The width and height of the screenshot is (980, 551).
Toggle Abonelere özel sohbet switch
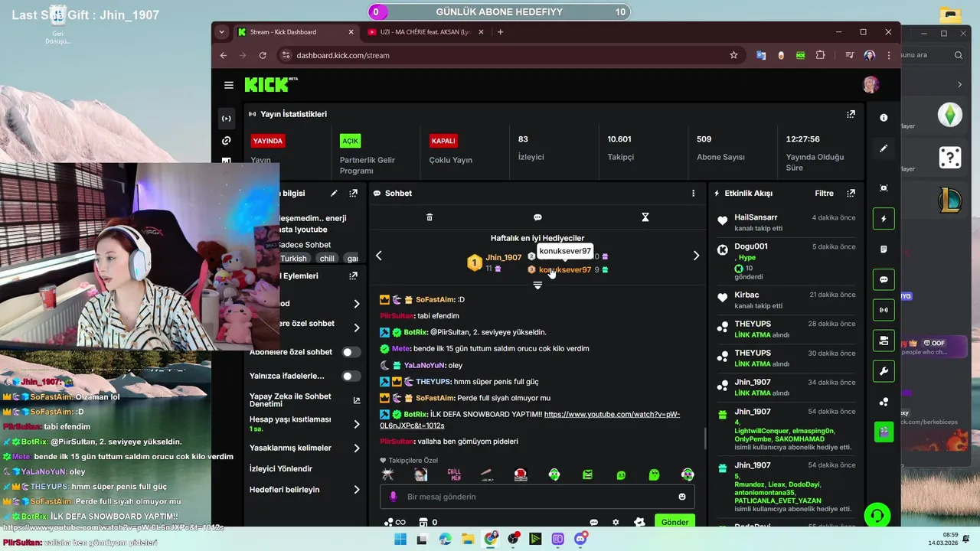tap(351, 352)
